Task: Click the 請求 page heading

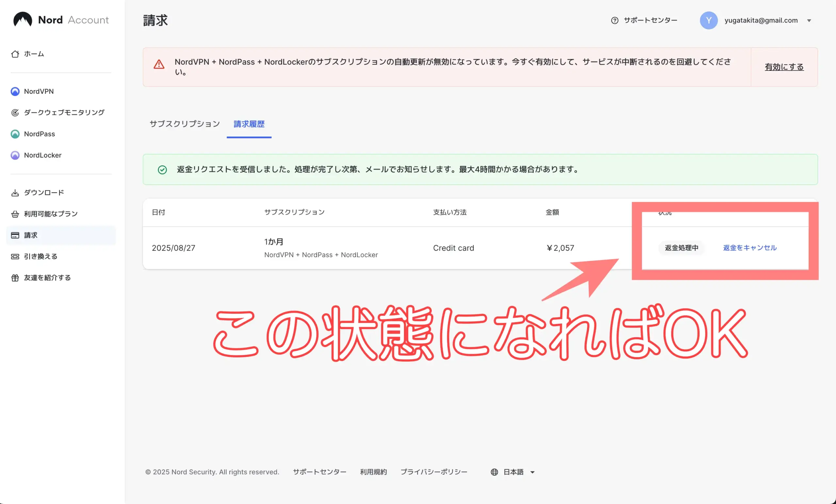Action: pos(155,20)
